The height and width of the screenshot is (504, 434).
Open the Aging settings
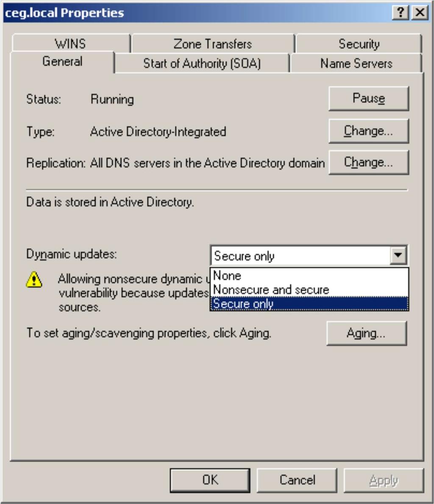click(367, 333)
